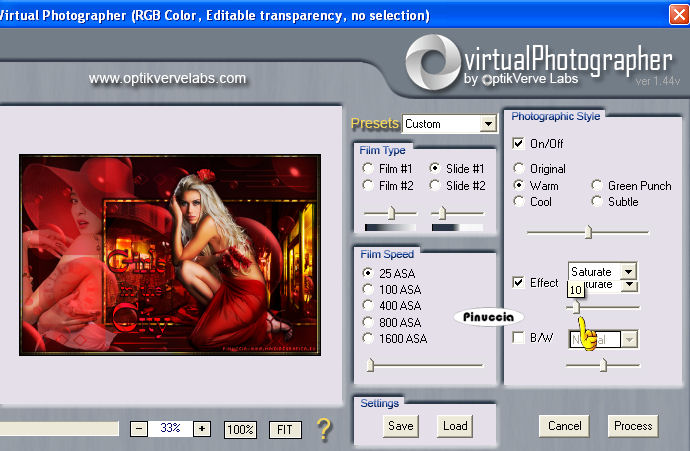
Task: Click the FIT preview button
Action: coord(285,429)
